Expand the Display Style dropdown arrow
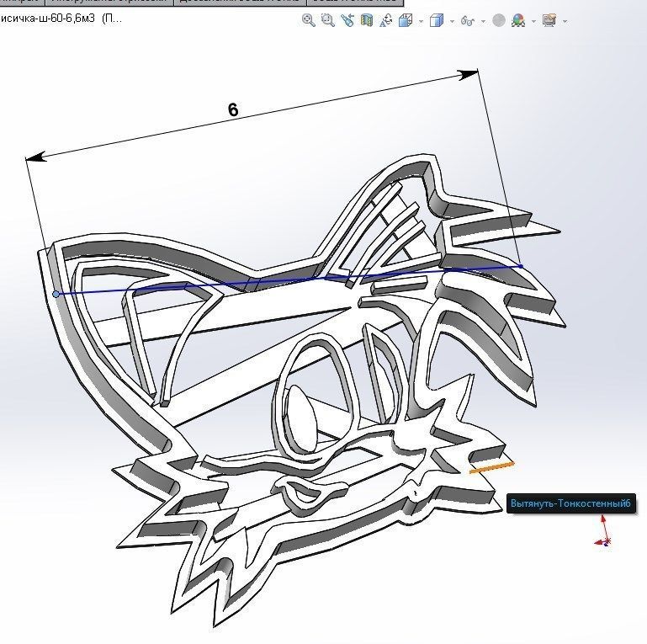This screenshot has height=644, width=647. pyautogui.click(x=452, y=21)
